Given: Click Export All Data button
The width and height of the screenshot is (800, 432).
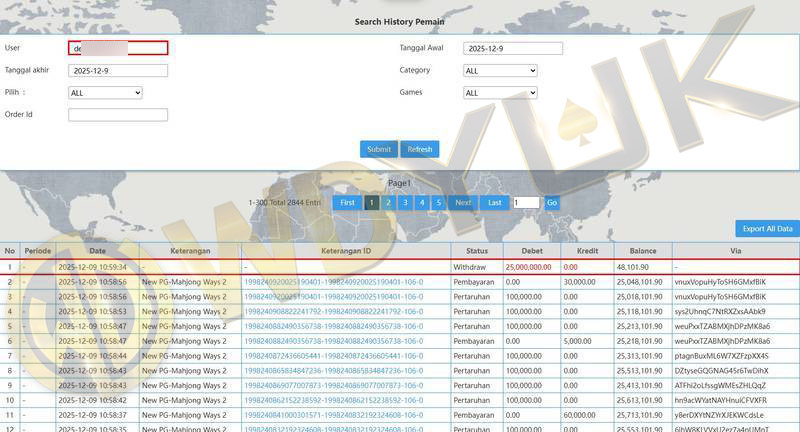Looking at the screenshot, I should pos(767,229).
